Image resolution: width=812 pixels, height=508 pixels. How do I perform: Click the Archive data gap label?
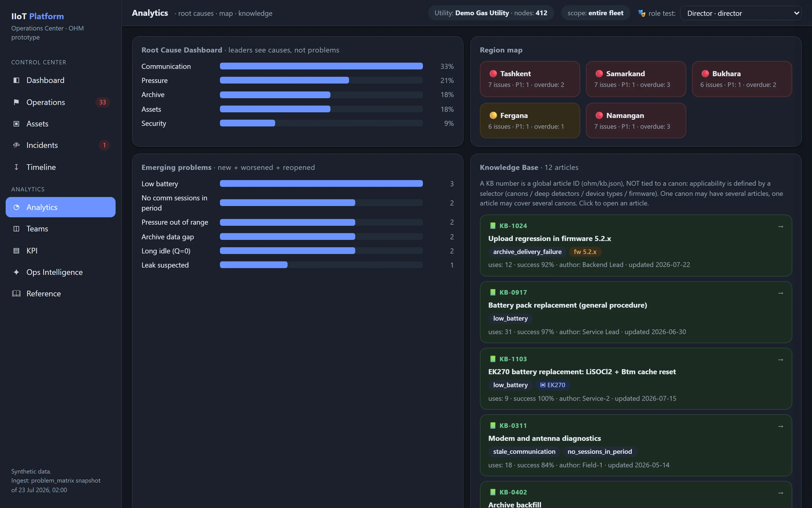click(167, 237)
